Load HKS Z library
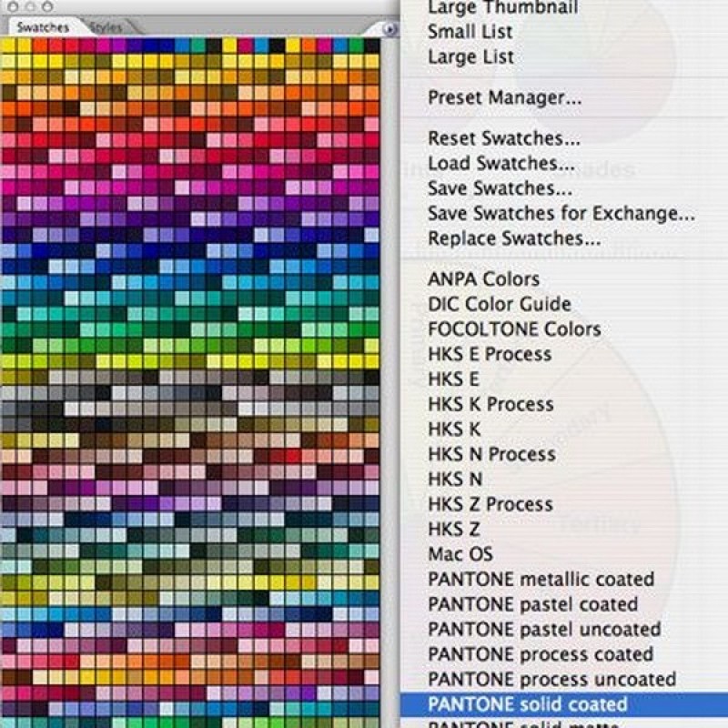The width and height of the screenshot is (728, 728). 453,530
